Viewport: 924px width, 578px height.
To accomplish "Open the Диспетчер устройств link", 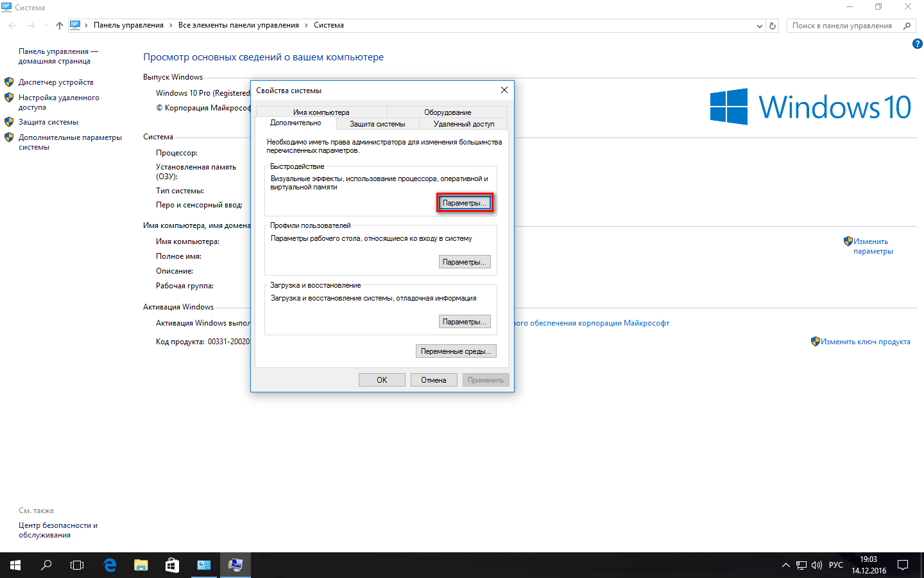I will (x=56, y=82).
